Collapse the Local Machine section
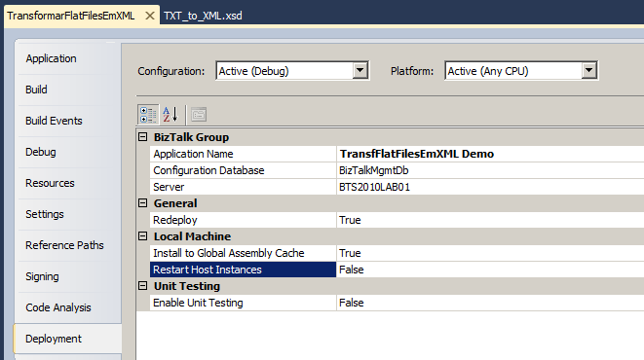This screenshot has height=360, width=644. pos(142,236)
